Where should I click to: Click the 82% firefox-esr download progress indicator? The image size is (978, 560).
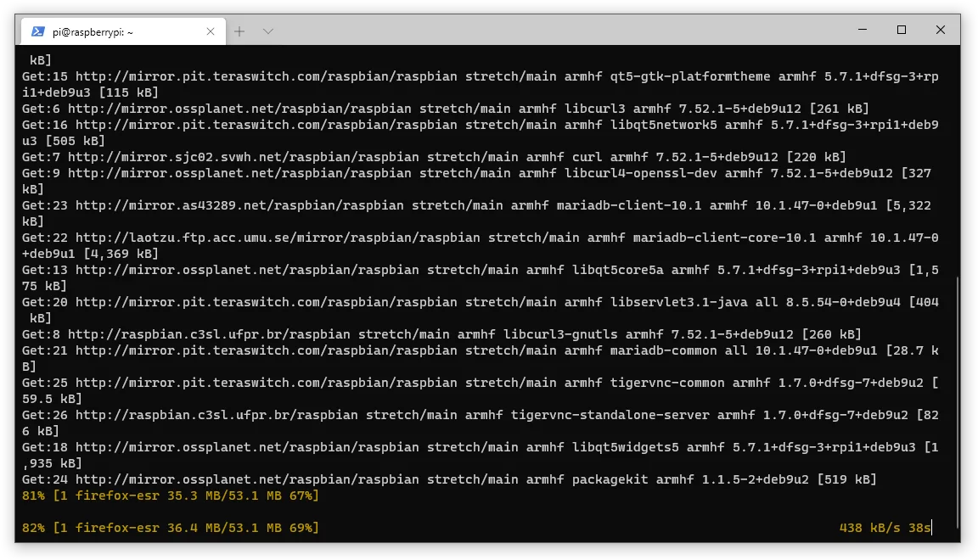(170, 527)
